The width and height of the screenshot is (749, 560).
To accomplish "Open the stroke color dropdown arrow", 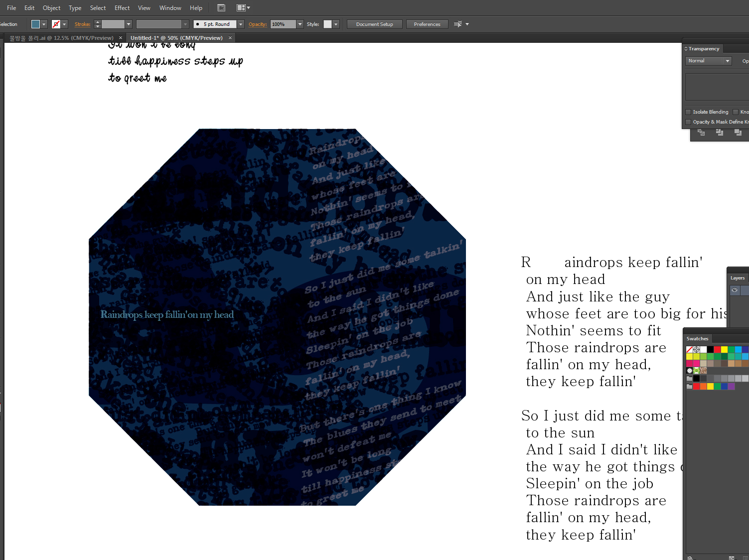I will click(x=64, y=24).
